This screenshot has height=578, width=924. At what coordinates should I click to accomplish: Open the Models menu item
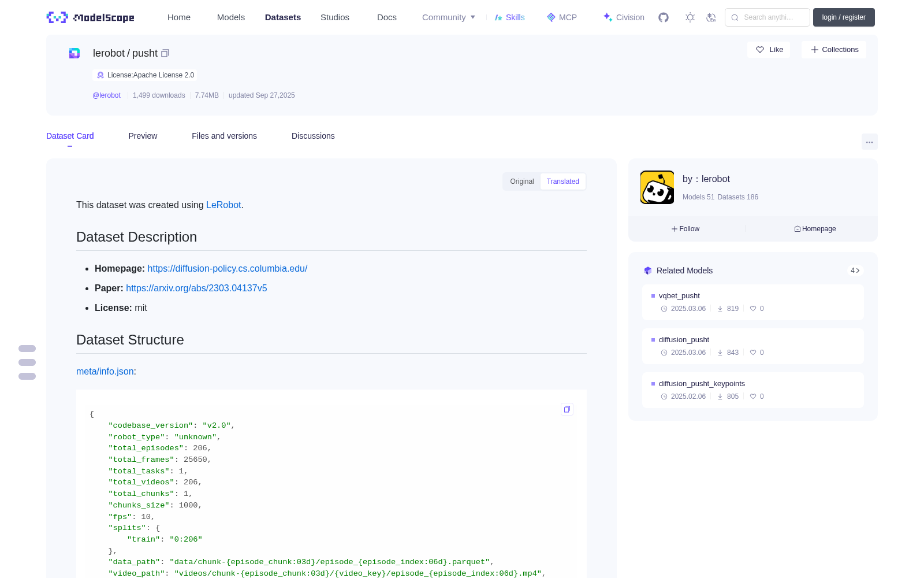pos(231,17)
